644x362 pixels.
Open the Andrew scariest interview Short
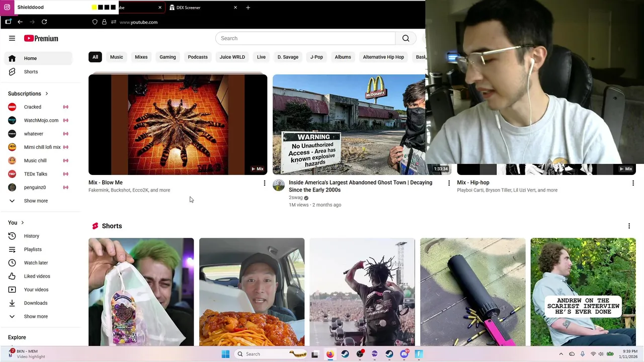(x=583, y=292)
